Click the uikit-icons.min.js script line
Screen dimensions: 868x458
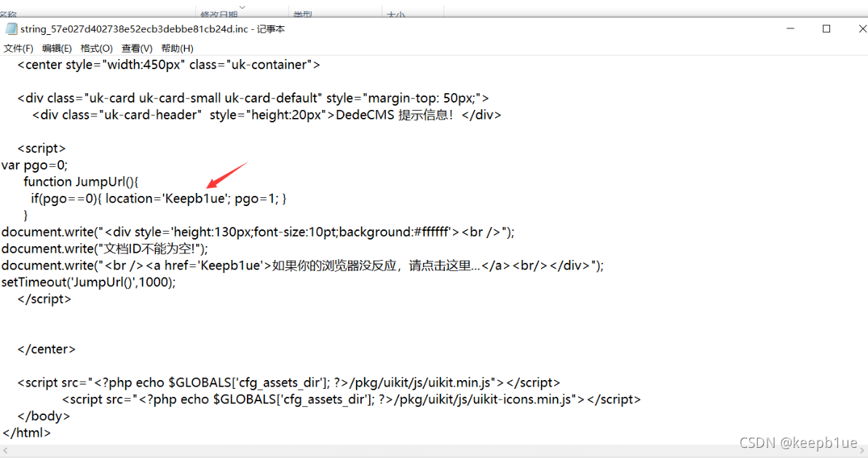click(351, 399)
